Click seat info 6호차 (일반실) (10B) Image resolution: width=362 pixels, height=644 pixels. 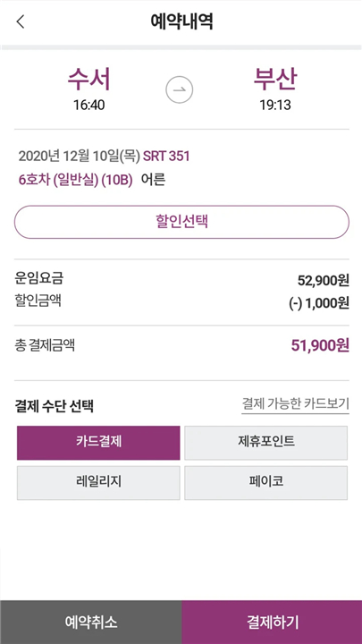pos(75,181)
